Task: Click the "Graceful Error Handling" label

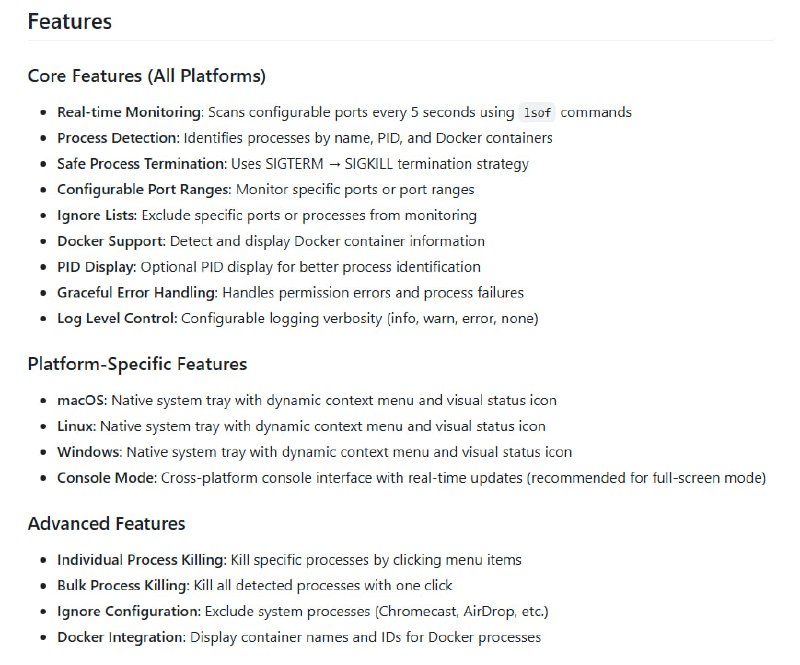Action: pos(137,293)
